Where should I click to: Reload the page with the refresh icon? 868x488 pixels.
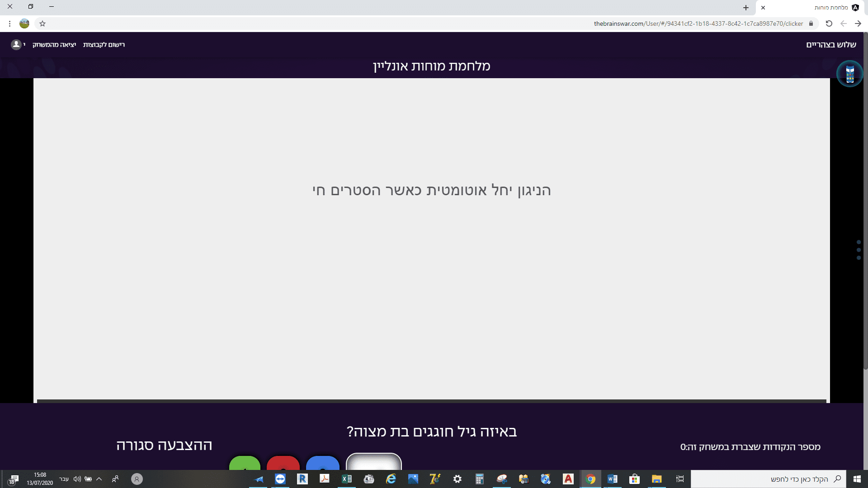coord(829,23)
